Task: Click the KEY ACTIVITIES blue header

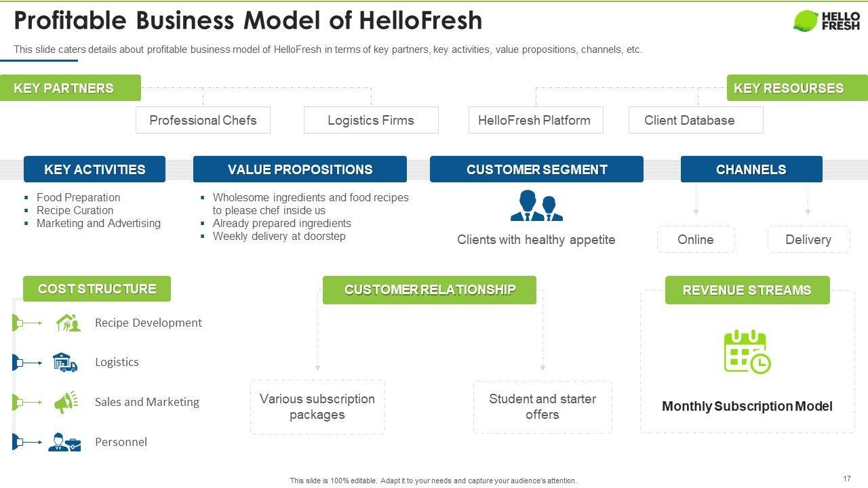Action: [x=94, y=169]
